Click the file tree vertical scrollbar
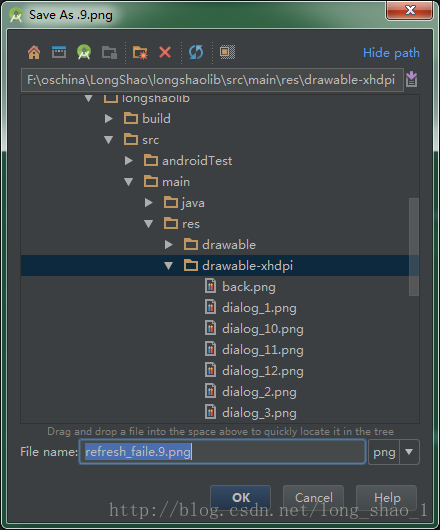The width and height of the screenshot is (440, 530). click(414, 247)
